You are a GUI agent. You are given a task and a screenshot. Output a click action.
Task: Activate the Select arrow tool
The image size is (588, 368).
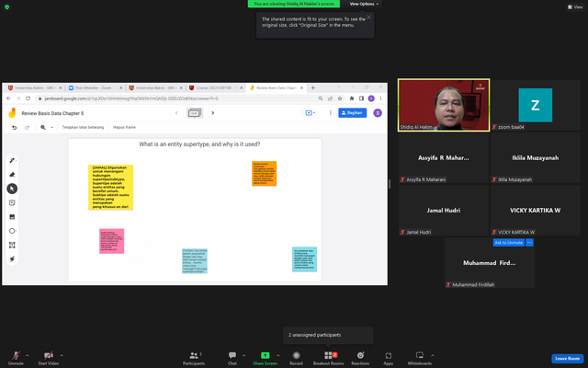pyautogui.click(x=12, y=189)
